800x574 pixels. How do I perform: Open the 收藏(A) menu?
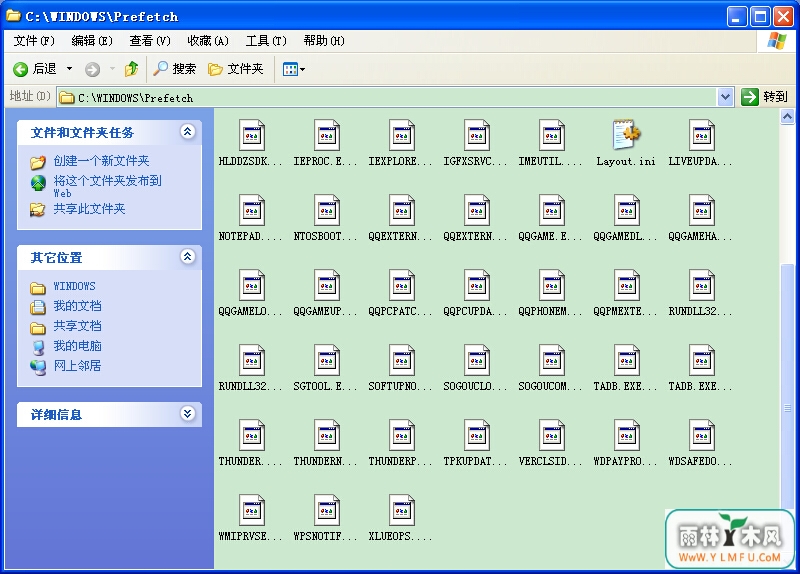point(208,41)
